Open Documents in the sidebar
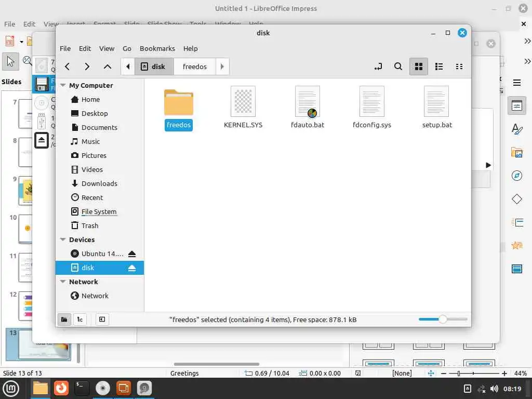This screenshot has height=399, width=532. 100,127
